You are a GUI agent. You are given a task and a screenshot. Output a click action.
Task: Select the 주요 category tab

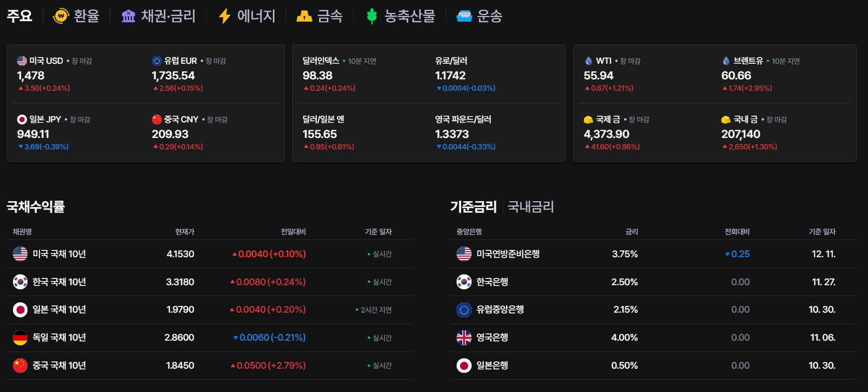pyautogui.click(x=19, y=16)
